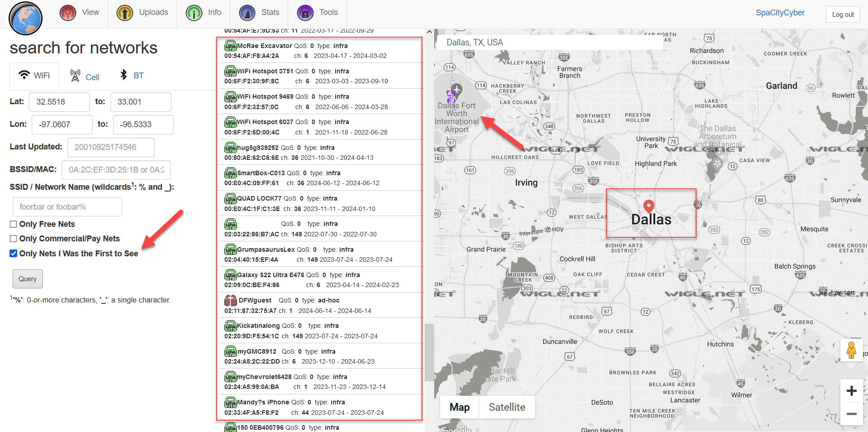Click the WiGLE globe logo
The height and width of the screenshot is (432, 868).
click(25, 19)
